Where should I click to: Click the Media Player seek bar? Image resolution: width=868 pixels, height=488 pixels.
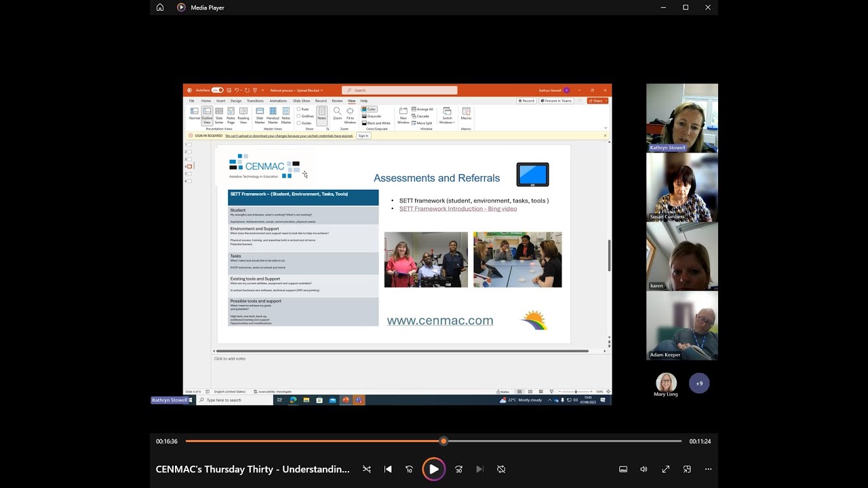click(x=433, y=441)
